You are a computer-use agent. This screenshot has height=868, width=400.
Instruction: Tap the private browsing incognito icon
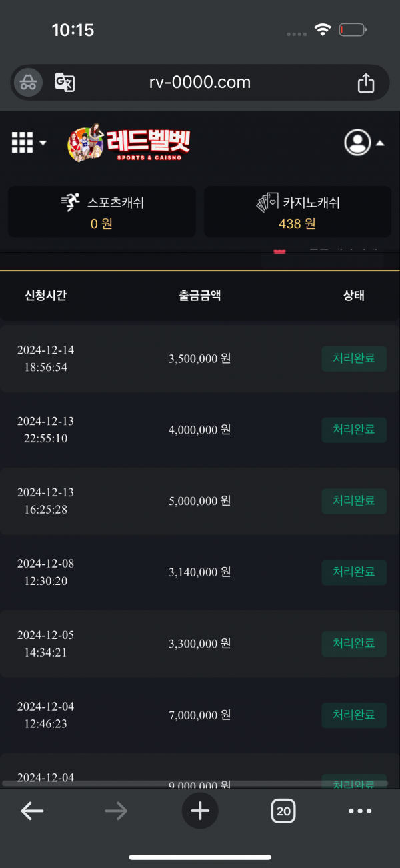click(28, 83)
